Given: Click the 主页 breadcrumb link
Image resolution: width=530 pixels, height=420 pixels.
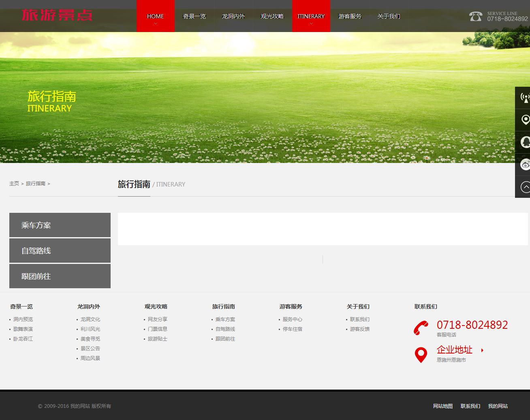Looking at the screenshot, I should pyautogui.click(x=14, y=184).
